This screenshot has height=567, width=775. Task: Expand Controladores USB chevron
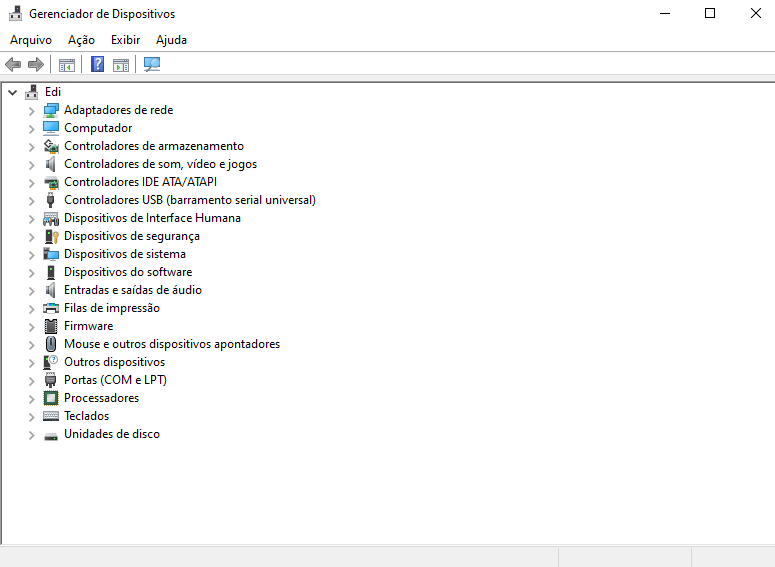pos(32,201)
